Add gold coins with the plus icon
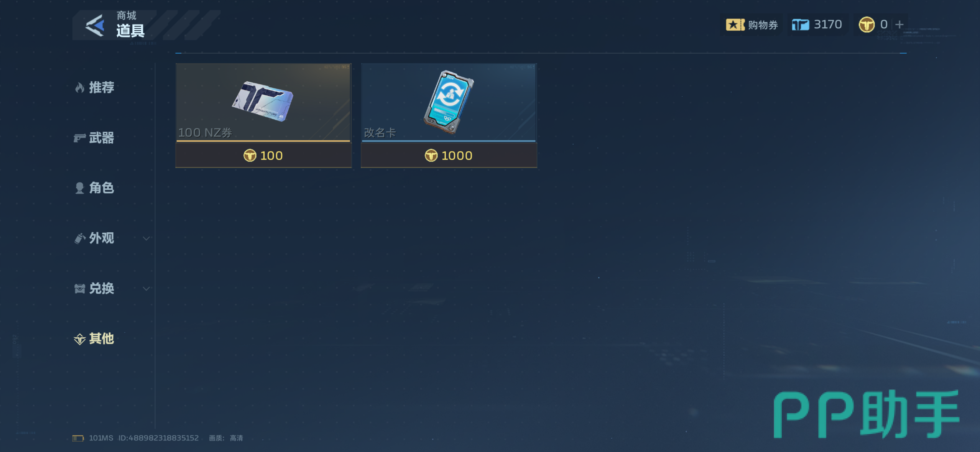 coord(899,25)
